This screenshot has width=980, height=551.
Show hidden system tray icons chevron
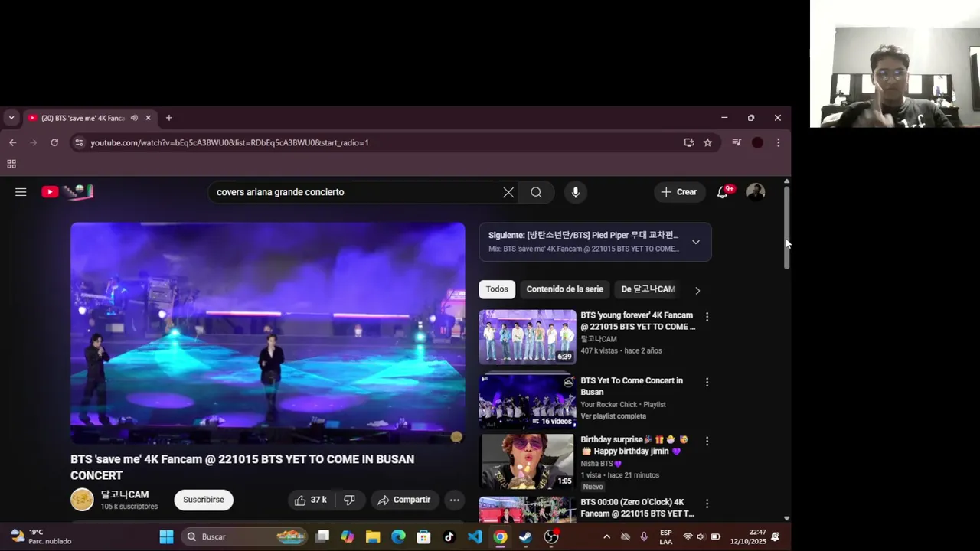[x=606, y=536]
